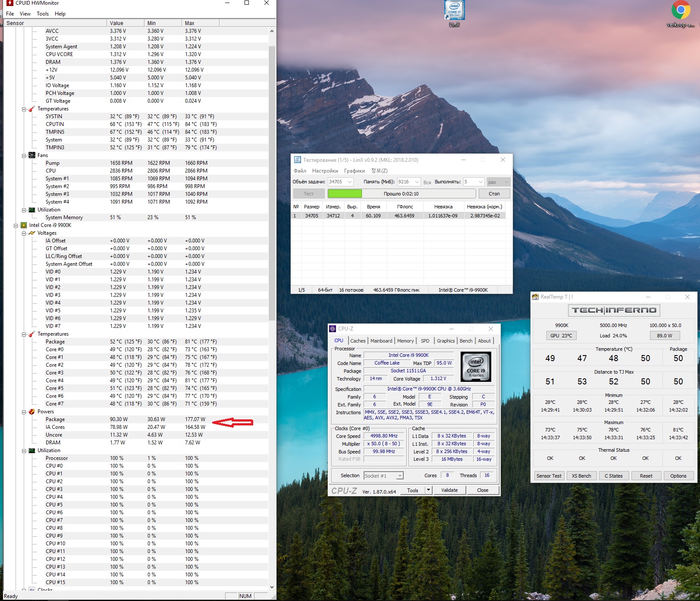Click the Fans category icon in HWMonitor
700x601 pixels.
pyautogui.click(x=32, y=155)
